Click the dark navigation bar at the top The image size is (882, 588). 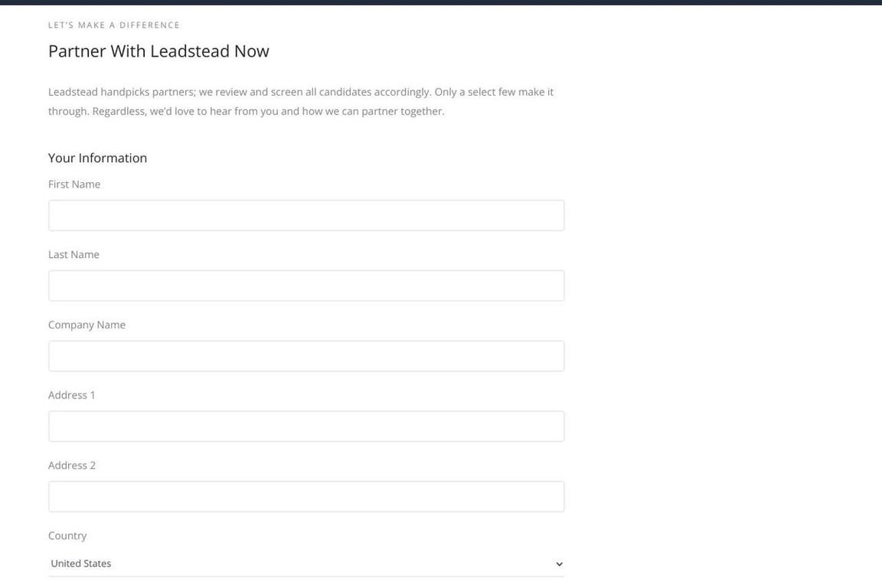(x=441, y=4)
